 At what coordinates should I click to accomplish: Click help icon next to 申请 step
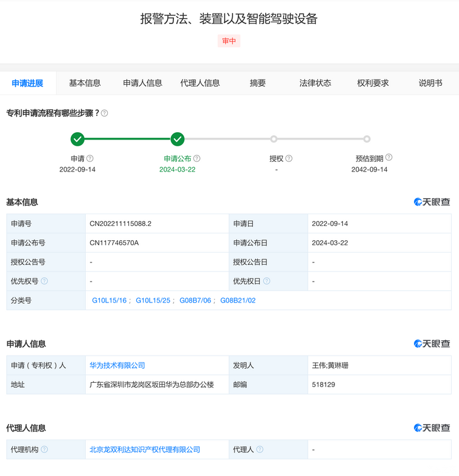pyautogui.click(x=90, y=159)
